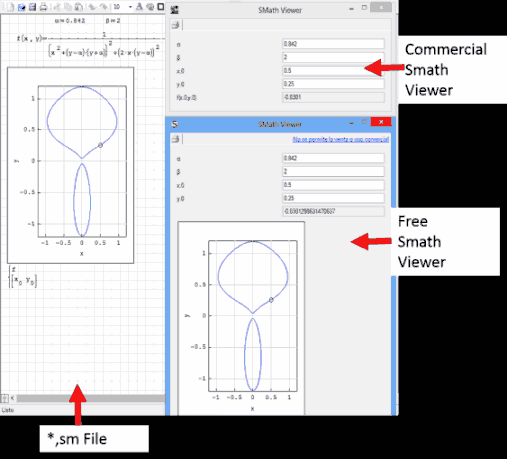The height and width of the screenshot is (459, 507).
Task: Click the scroll left arrow of worksheet
Action: 12,398
